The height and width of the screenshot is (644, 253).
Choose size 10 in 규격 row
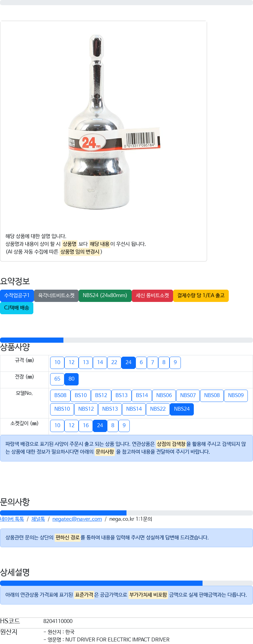coord(57,362)
